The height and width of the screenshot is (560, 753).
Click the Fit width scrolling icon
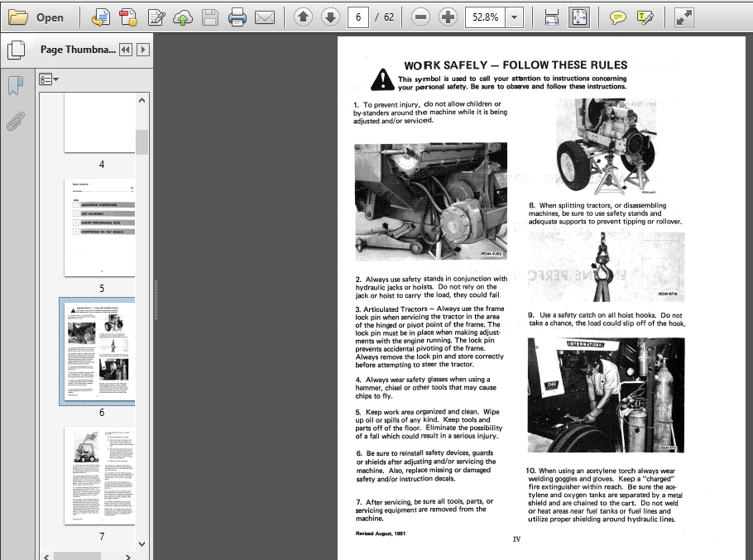point(552,17)
